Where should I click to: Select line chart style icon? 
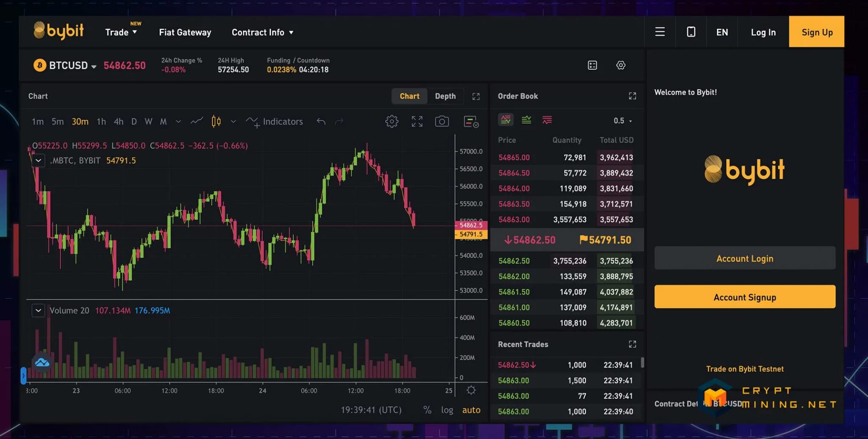[x=196, y=122]
